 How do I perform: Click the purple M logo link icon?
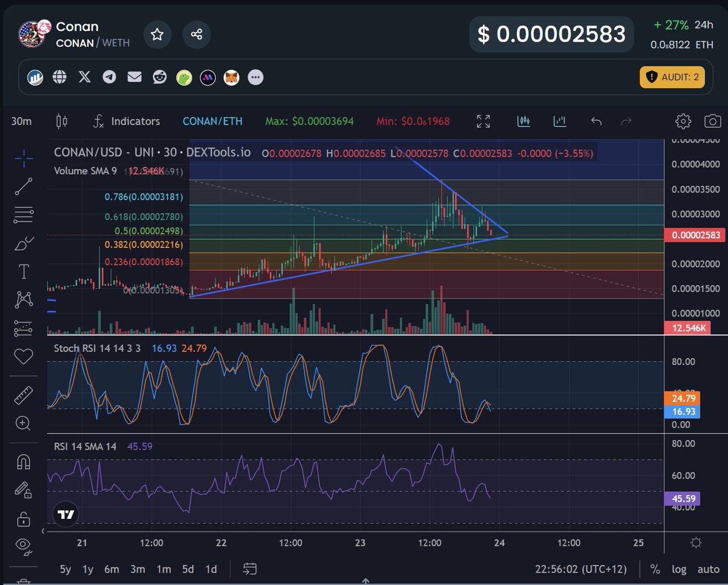pos(207,78)
